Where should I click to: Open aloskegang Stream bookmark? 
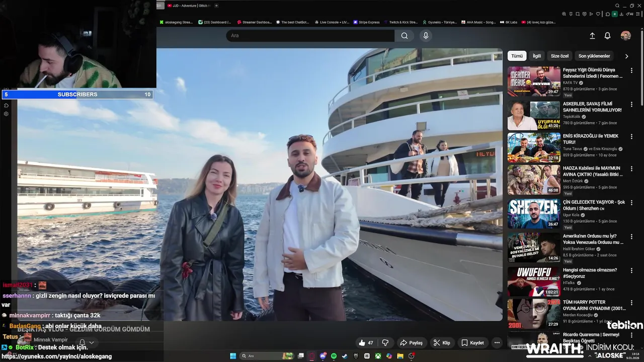click(176, 22)
